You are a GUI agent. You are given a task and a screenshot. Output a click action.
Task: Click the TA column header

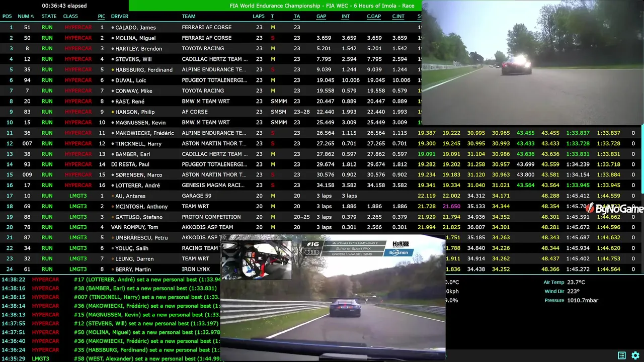(x=297, y=16)
